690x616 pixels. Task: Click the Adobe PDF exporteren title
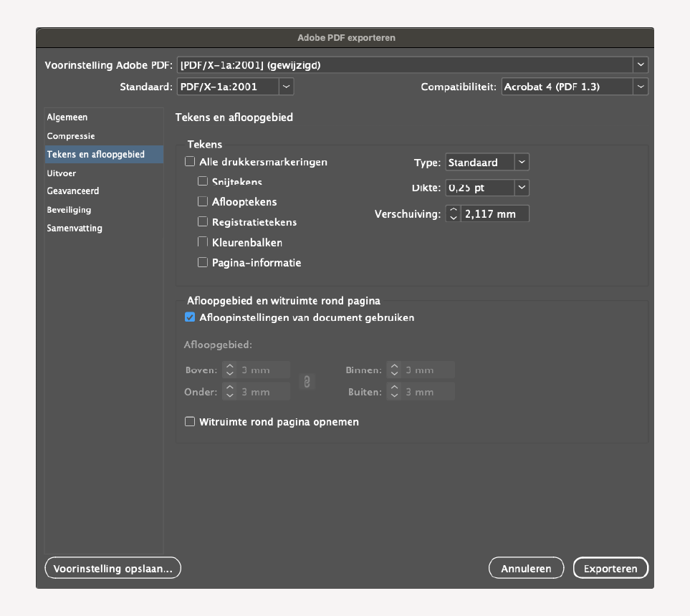[x=346, y=38]
